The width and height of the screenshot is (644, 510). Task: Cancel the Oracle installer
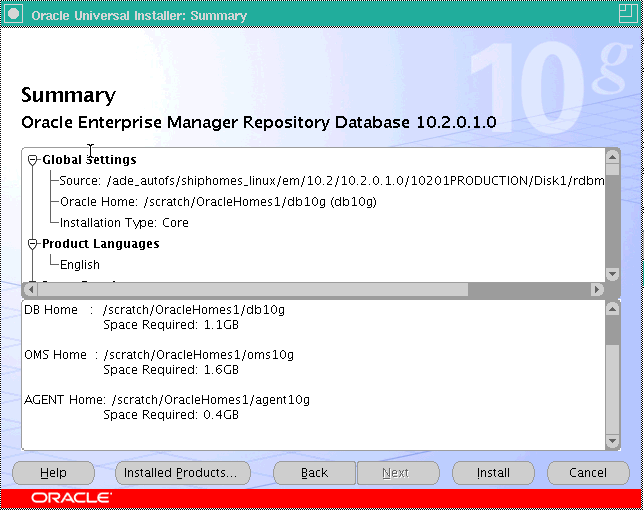(x=588, y=473)
